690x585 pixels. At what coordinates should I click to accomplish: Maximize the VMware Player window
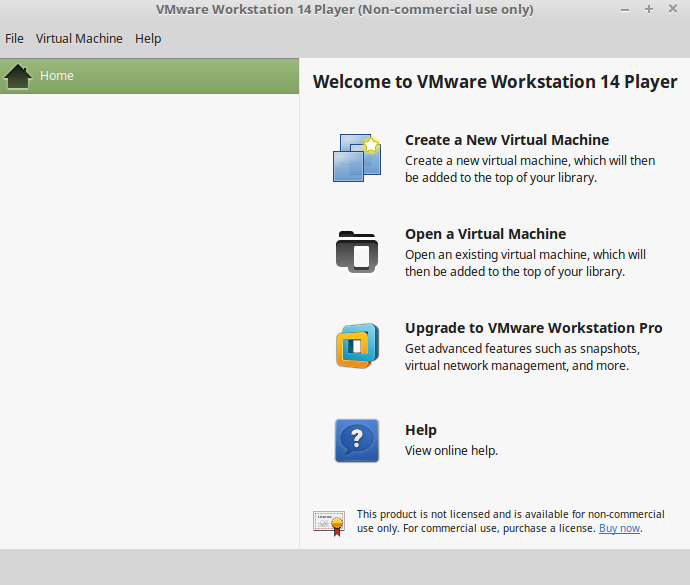pyautogui.click(x=648, y=9)
